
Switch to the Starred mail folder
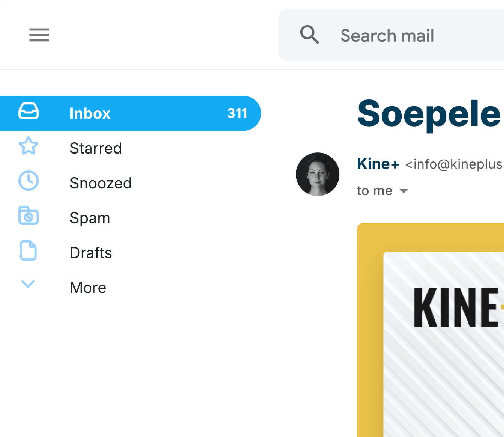96,148
